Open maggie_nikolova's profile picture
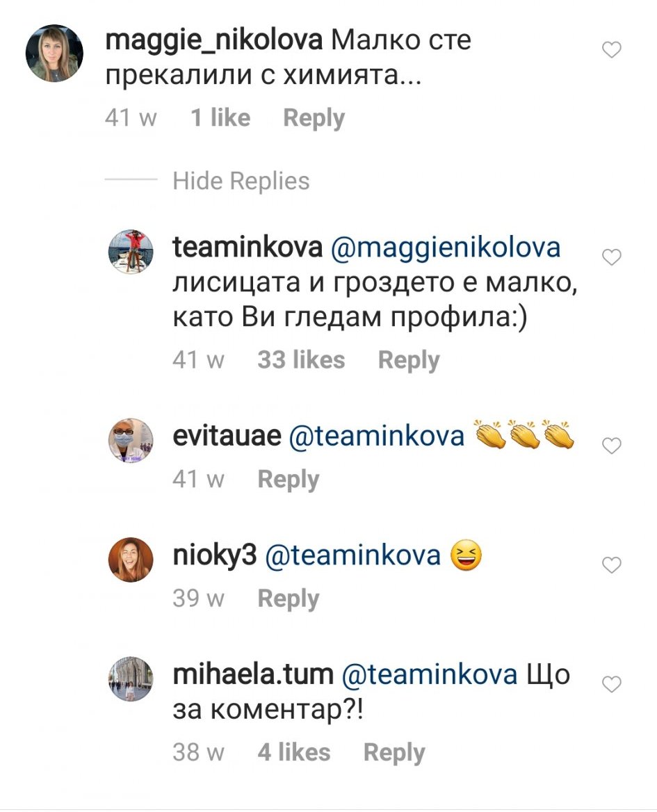Viewport: 657px width, 812px height. (54, 54)
